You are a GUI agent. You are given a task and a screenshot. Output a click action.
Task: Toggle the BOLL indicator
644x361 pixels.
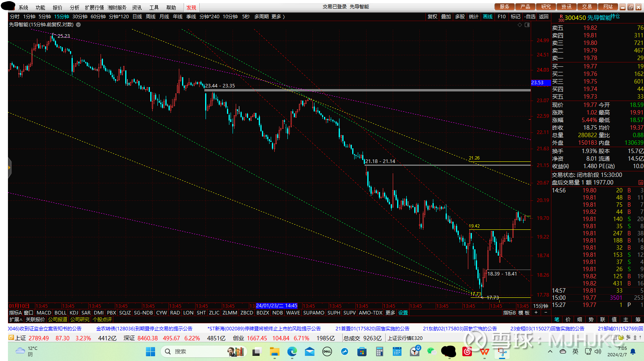(x=60, y=313)
